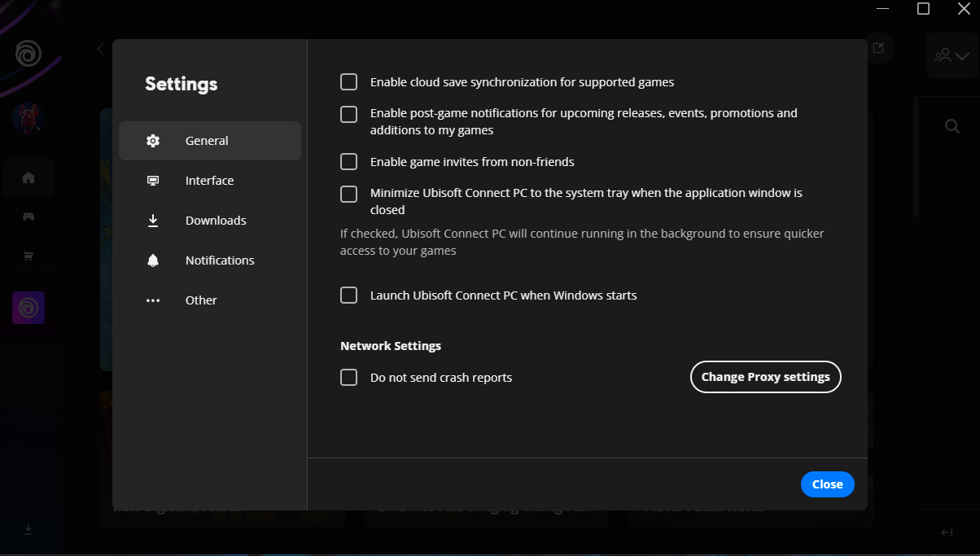This screenshot has height=556, width=980.
Task: Click the back arrow behind the dialog
Action: click(x=100, y=49)
